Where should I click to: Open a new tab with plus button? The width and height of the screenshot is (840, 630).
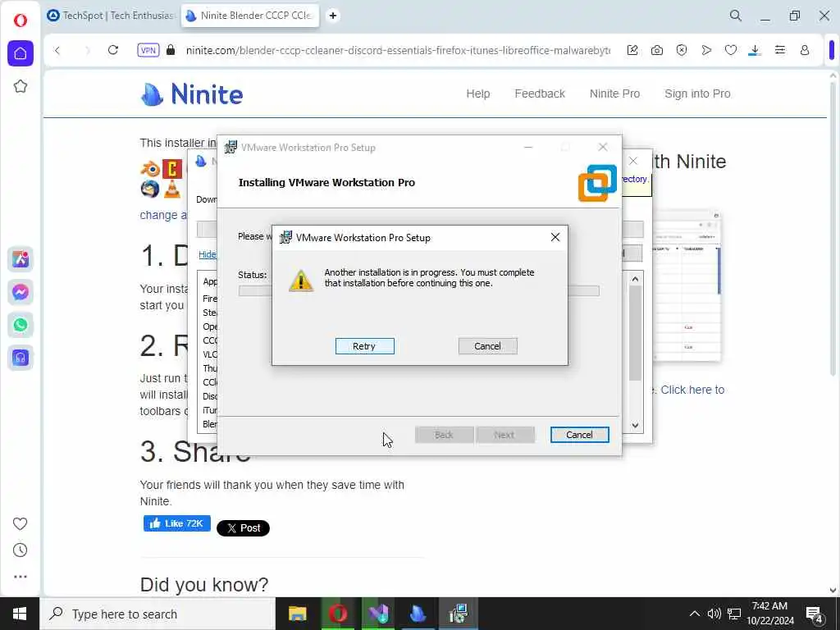pyautogui.click(x=333, y=16)
